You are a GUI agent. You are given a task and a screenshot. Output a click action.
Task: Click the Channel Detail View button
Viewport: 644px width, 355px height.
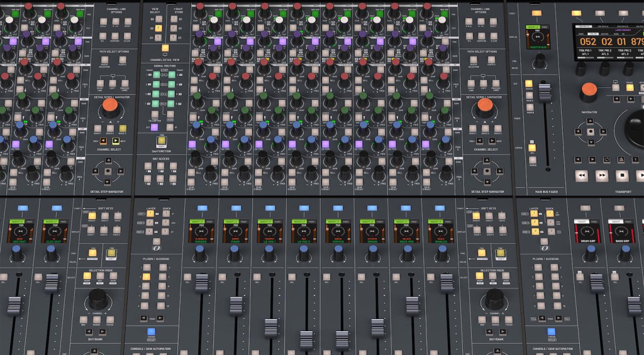pos(165,48)
